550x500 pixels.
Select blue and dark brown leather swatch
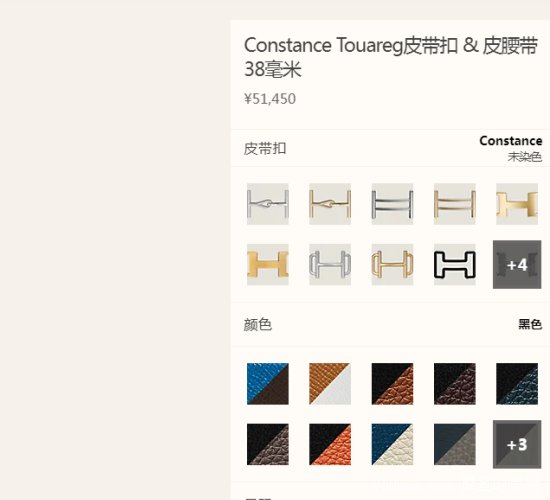coord(268,384)
